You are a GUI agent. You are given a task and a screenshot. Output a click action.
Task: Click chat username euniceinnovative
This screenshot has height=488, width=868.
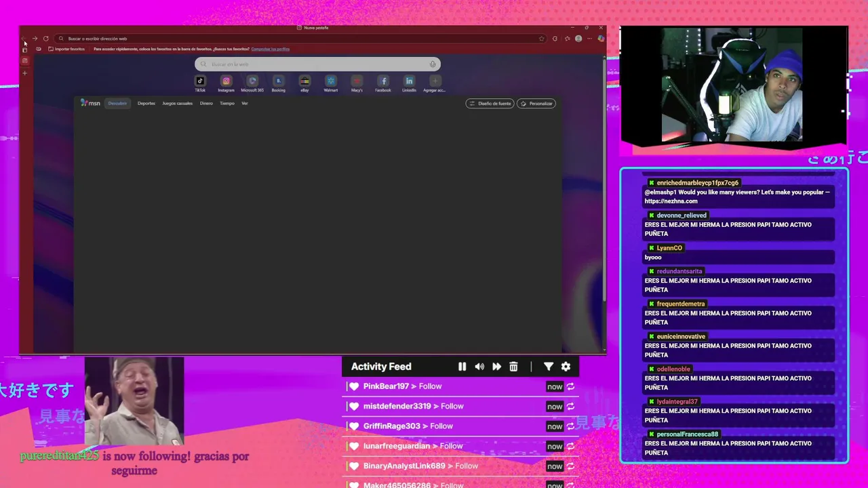(681, 336)
